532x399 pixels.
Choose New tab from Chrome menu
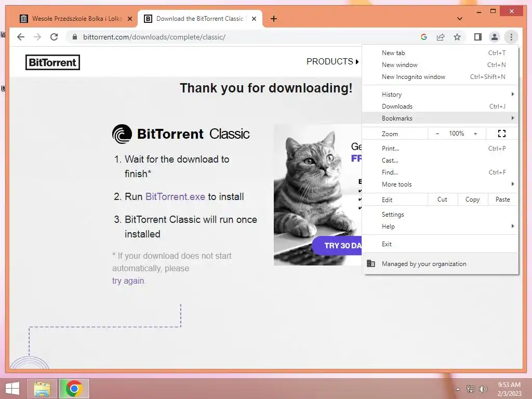pos(440,53)
